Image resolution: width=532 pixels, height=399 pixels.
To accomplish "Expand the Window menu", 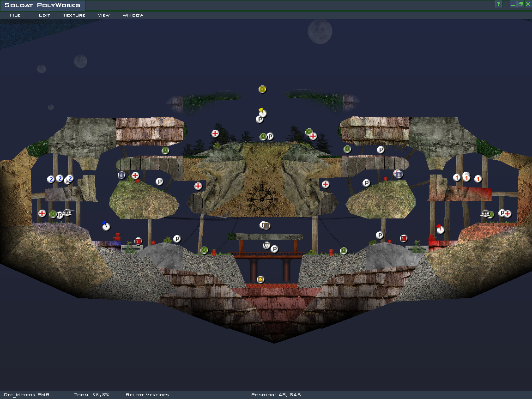I will (133, 15).
